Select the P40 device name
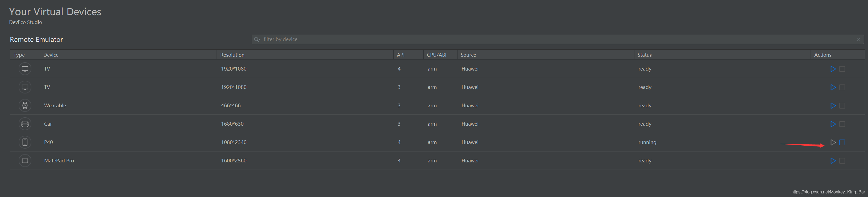The height and width of the screenshot is (197, 868). point(48,142)
